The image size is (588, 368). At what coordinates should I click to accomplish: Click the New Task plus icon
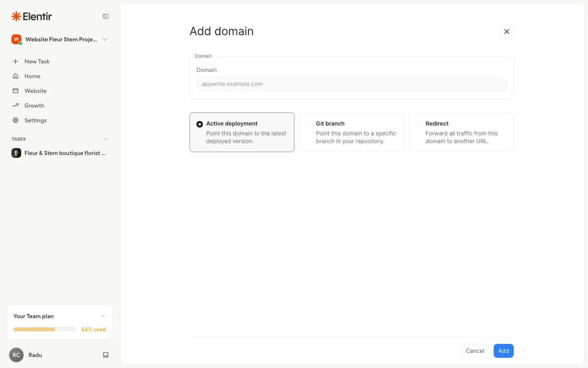16,61
